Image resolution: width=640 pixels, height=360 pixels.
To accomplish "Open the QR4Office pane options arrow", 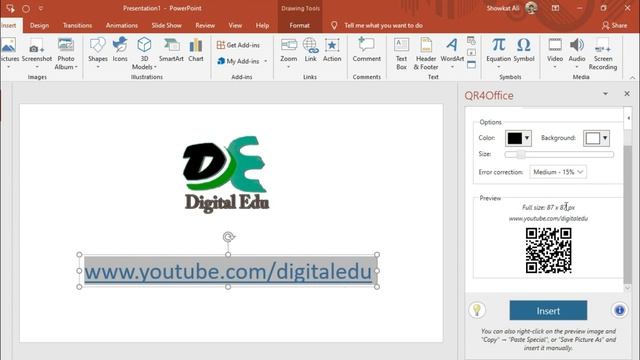I will tap(605, 94).
